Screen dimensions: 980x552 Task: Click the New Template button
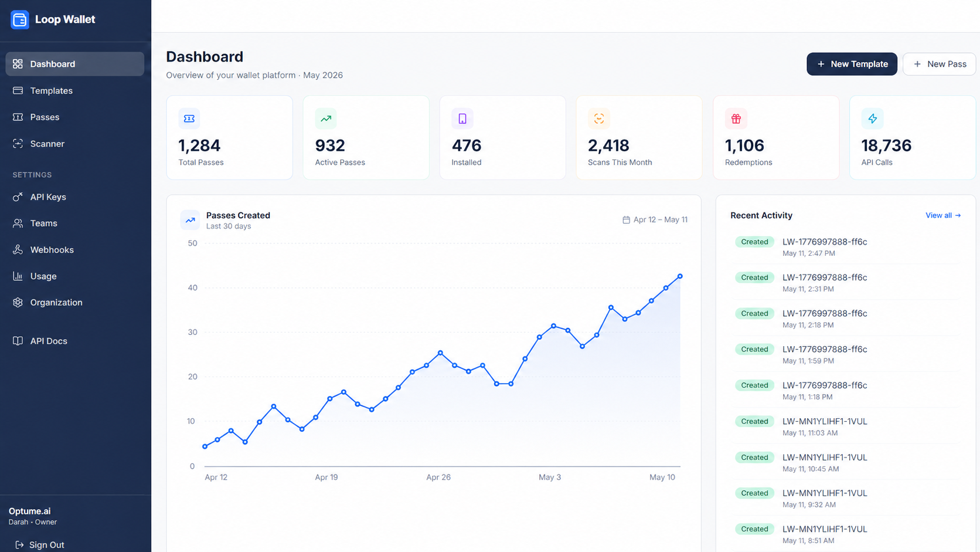[x=852, y=64]
